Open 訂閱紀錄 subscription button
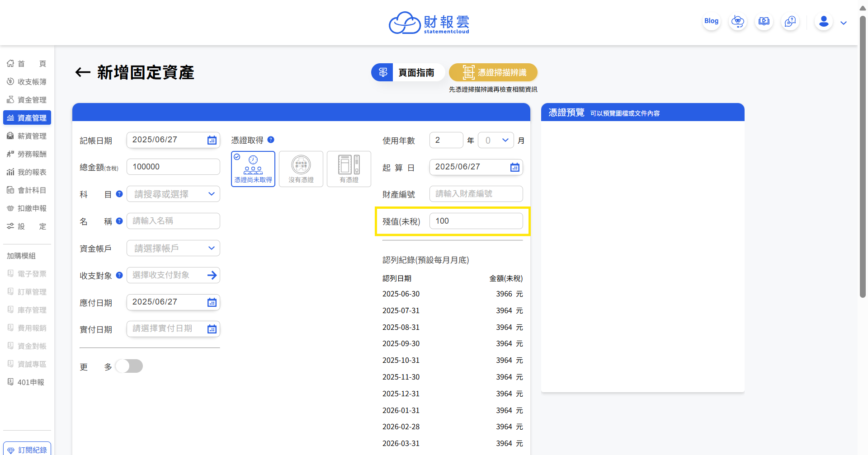This screenshot has height=455, width=868. [x=27, y=450]
